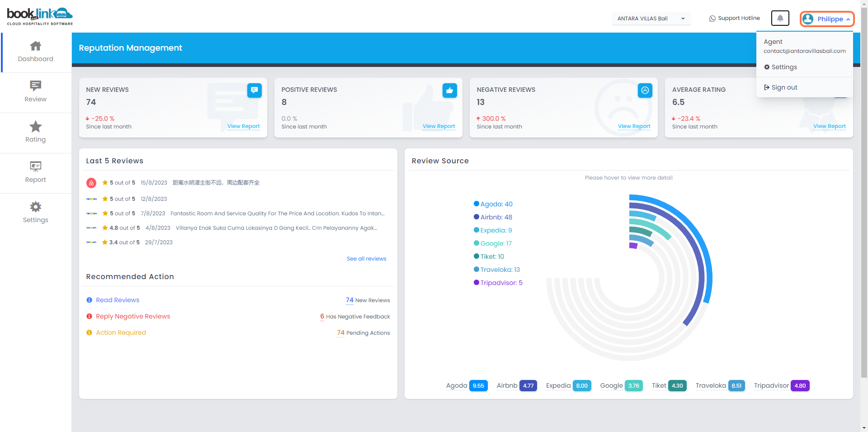868x432 pixels.
Task: Click Airbnb 4.77 rating badge
Action: 528,386
